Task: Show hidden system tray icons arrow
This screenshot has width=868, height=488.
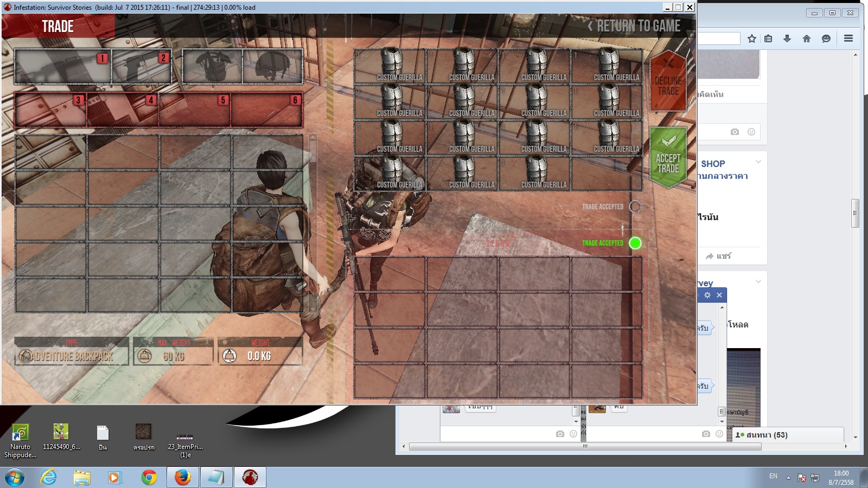Action: coord(788,478)
